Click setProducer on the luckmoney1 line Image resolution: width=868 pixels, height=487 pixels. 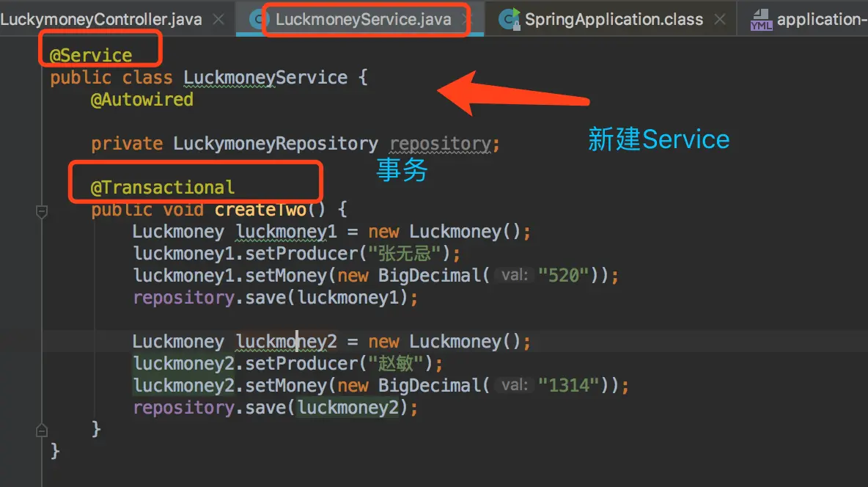[301, 254]
